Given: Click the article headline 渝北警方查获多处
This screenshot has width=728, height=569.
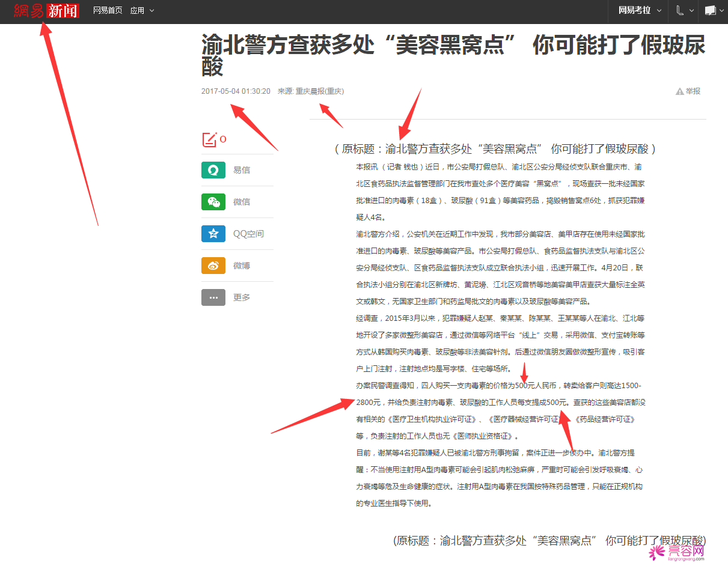Looking at the screenshot, I should click(x=453, y=55).
